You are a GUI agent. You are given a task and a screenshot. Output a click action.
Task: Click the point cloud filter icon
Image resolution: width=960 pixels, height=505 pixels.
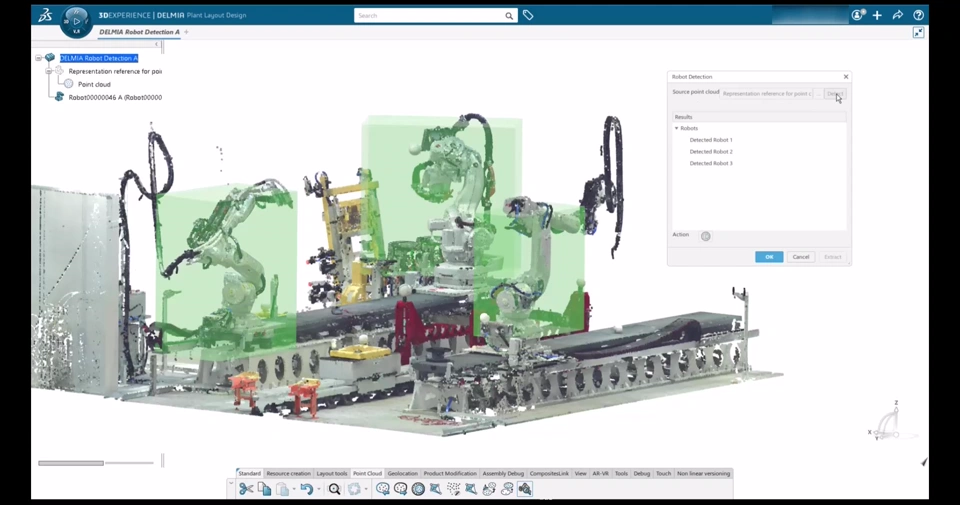[x=489, y=488]
